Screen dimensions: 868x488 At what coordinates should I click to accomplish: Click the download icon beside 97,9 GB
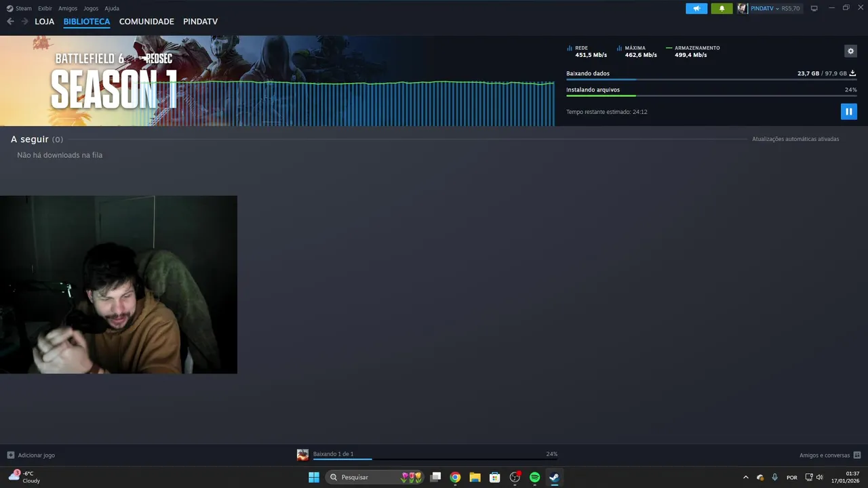pos(852,73)
